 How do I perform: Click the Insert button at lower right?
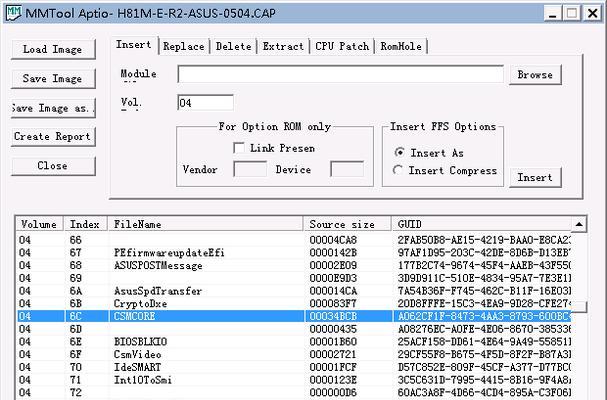pos(535,178)
